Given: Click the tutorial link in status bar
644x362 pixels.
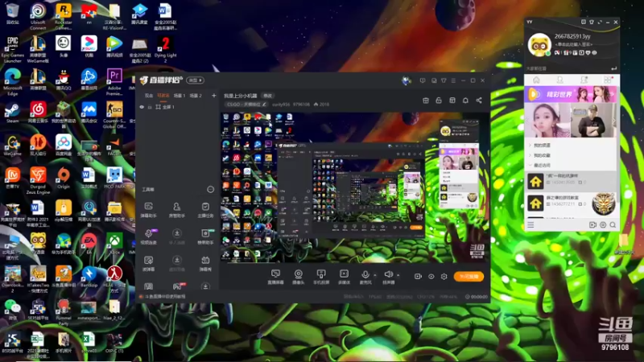Looking at the screenshot, I should coord(163,296).
